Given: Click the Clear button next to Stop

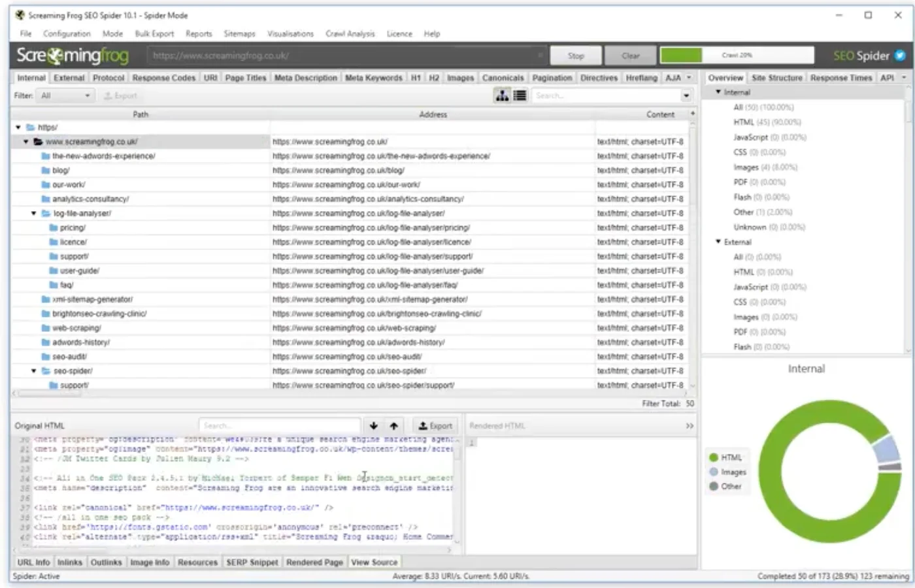Looking at the screenshot, I should tap(629, 56).
